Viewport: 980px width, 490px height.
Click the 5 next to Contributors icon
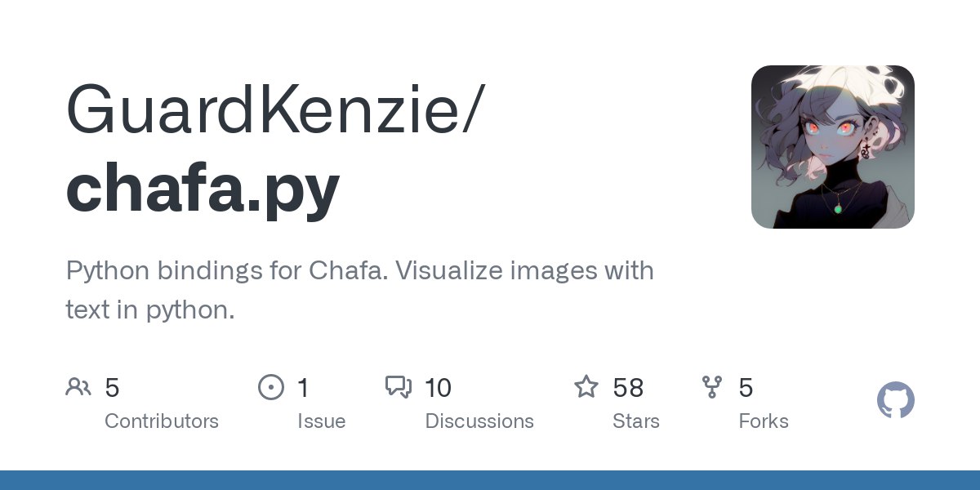112,388
